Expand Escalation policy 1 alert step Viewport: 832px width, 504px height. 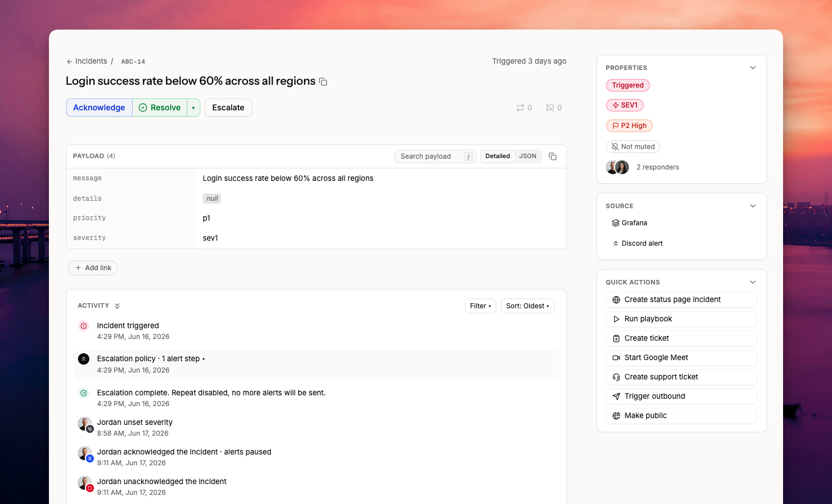151,359
